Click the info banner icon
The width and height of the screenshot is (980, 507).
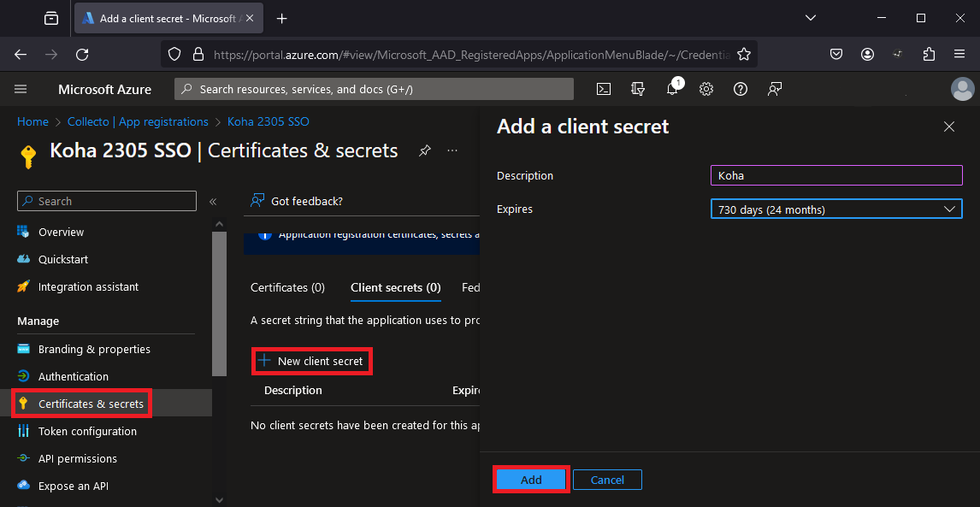[x=265, y=236]
